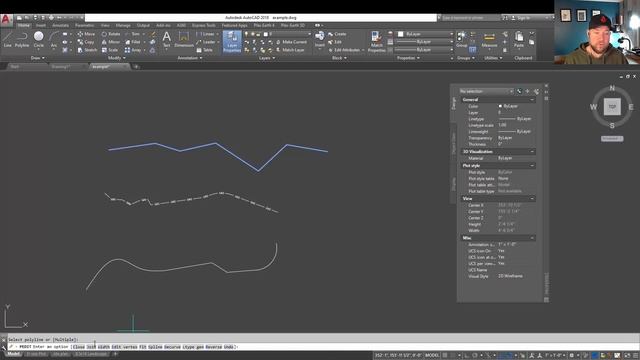
Task: Click Edit Attributes
Action: coord(344,50)
